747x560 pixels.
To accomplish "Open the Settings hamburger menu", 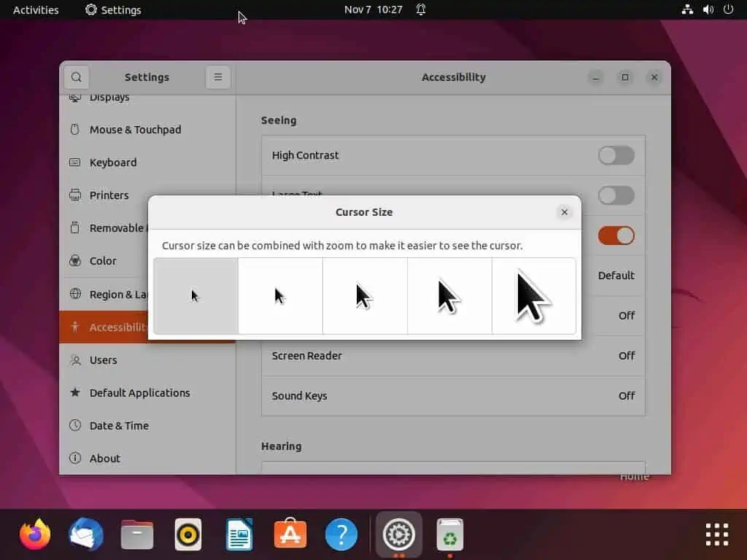I will 218,77.
